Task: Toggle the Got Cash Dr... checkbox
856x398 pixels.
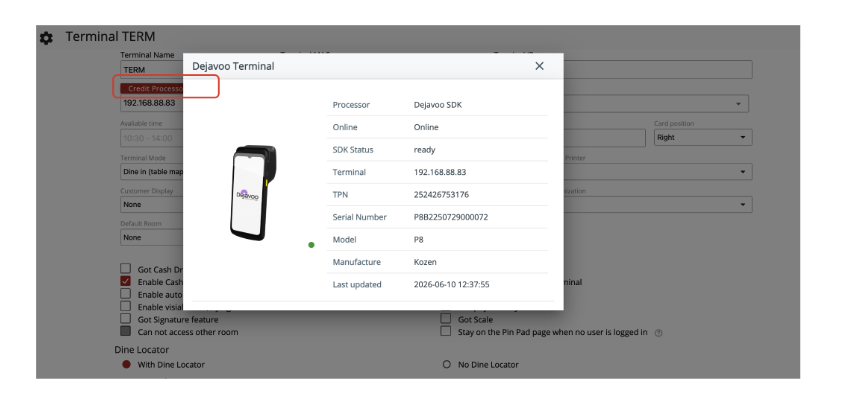Action: point(126,269)
